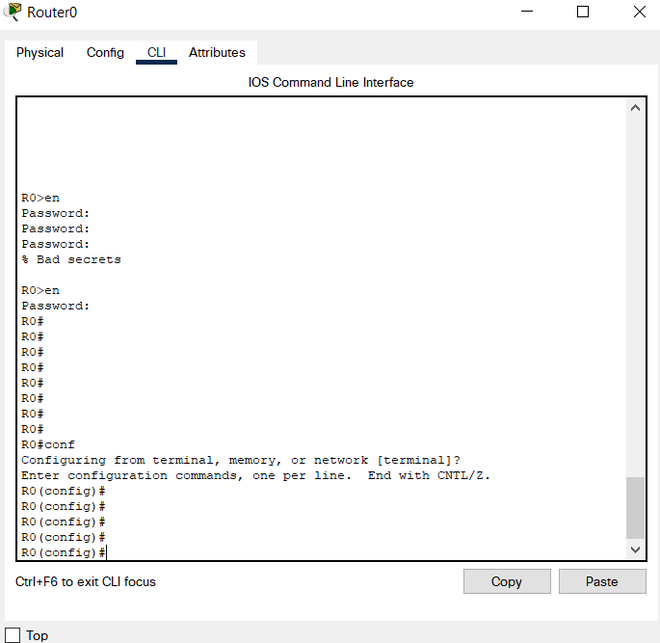Click the Router0 icon in the title bar

tap(13, 12)
